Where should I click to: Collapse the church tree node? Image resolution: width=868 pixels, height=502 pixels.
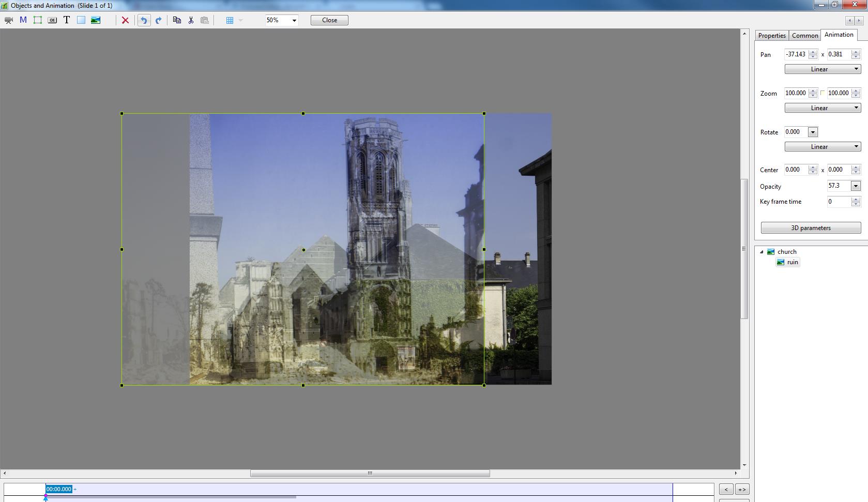click(x=762, y=252)
